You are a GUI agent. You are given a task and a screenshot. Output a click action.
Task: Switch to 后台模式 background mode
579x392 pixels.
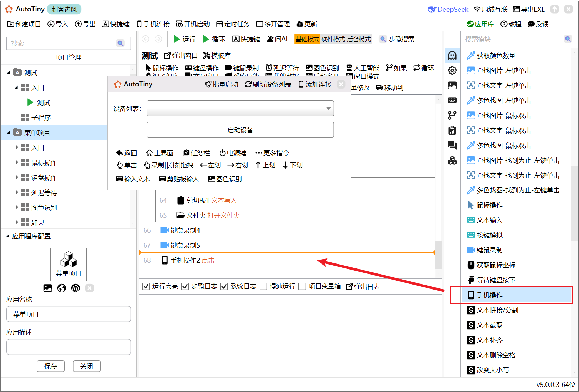[359, 39]
